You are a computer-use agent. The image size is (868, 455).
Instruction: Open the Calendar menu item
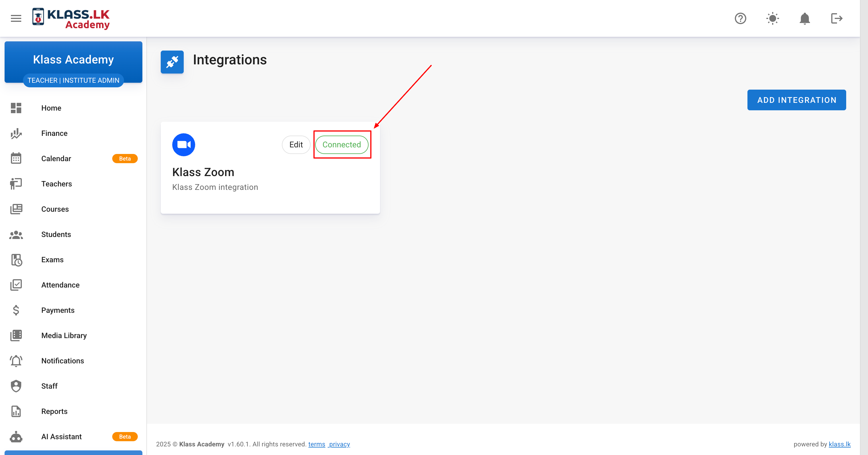pos(56,159)
